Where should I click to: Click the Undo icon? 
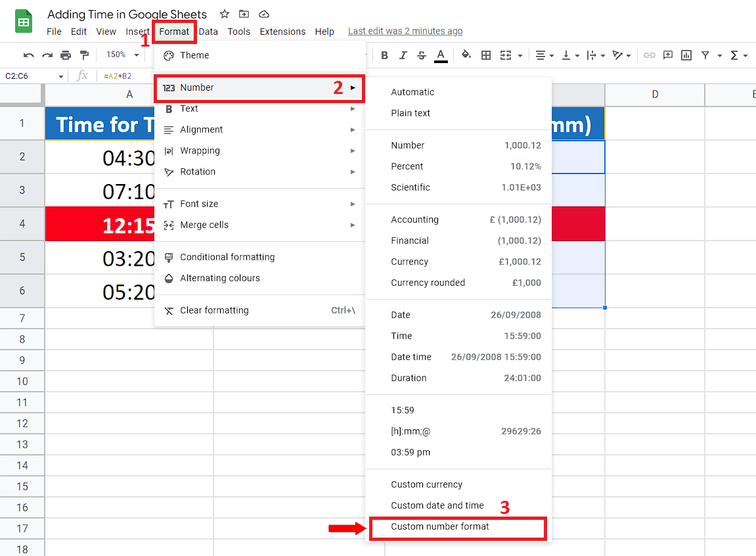coord(28,55)
